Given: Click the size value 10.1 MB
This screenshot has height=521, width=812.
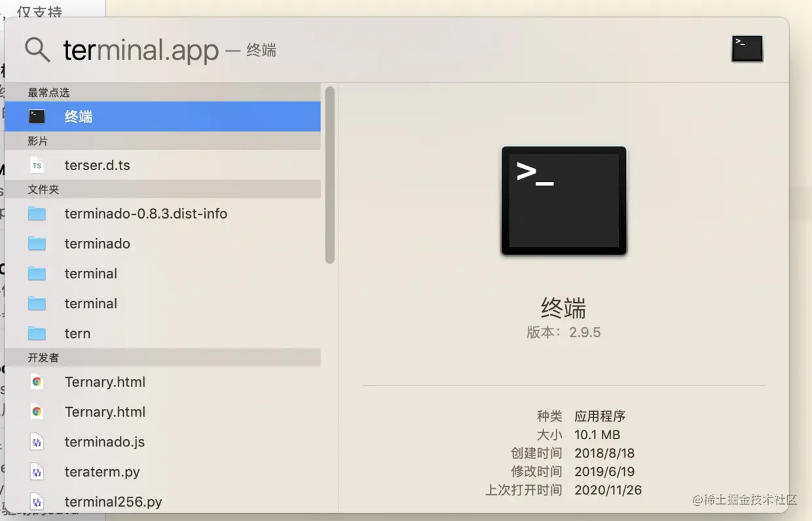Looking at the screenshot, I should 597,435.
